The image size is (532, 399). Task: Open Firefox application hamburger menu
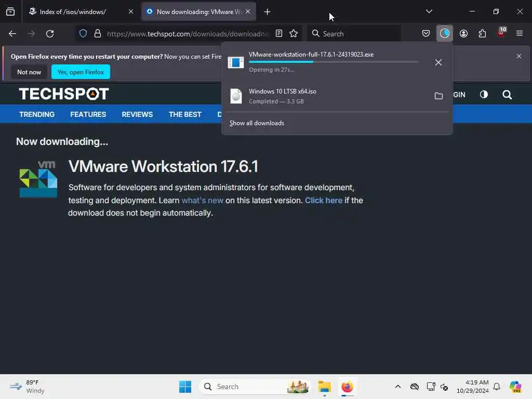[520, 34]
